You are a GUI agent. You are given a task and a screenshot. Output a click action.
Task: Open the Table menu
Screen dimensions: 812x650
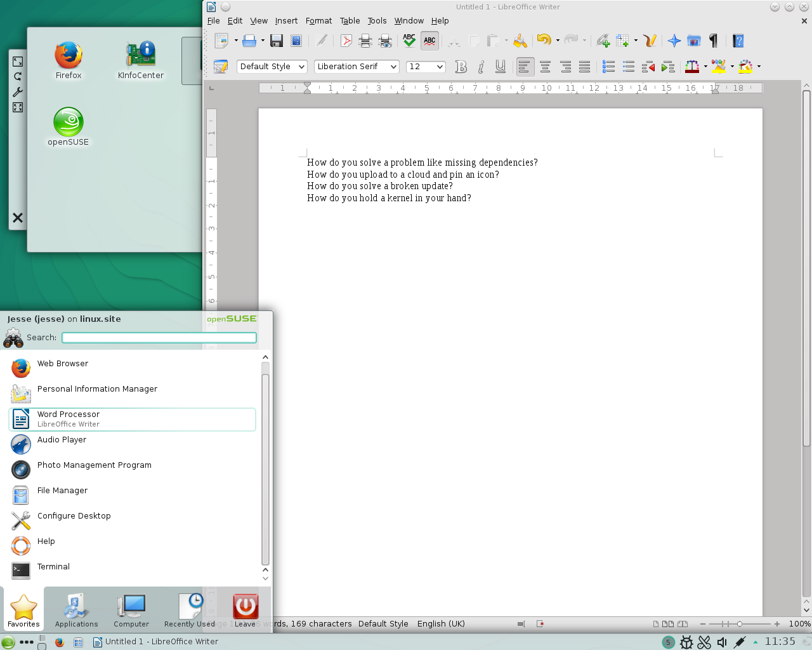(x=350, y=21)
